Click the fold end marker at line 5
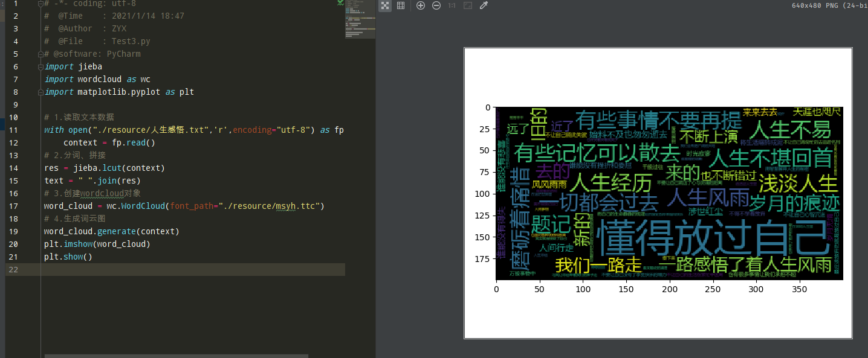Image resolution: width=868 pixels, height=358 pixels. (40, 54)
